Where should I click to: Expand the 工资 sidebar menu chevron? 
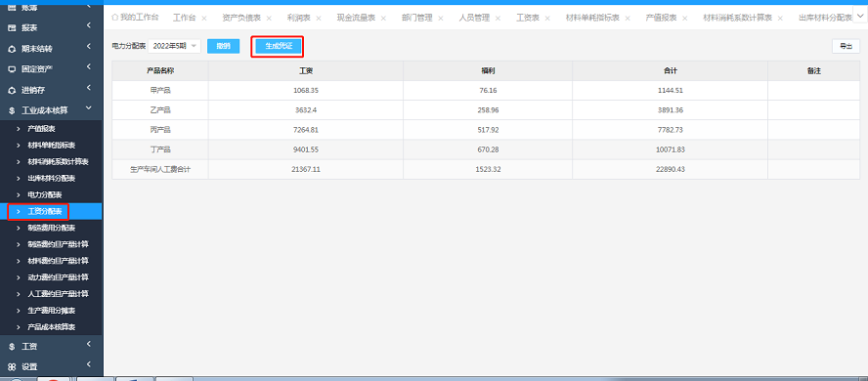pos(89,345)
